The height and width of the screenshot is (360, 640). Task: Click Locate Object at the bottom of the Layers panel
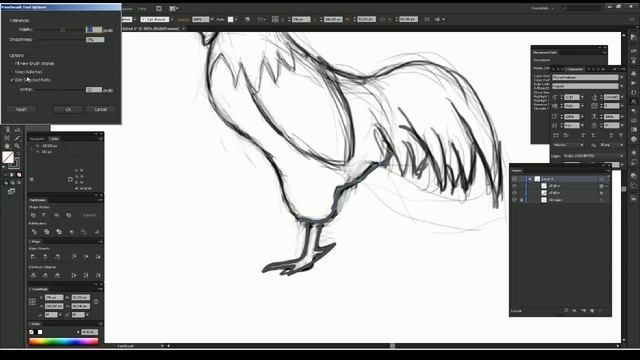click(566, 311)
